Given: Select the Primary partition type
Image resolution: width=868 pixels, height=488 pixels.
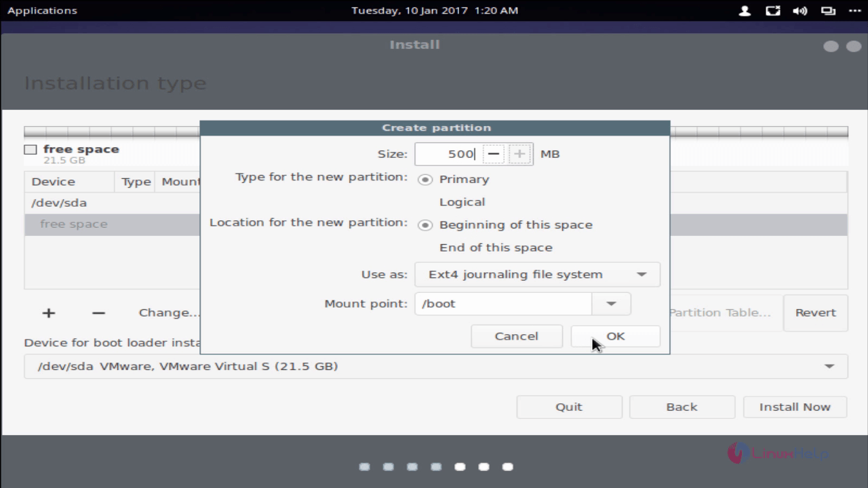Looking at the screenshot, I should coord(454,180).
